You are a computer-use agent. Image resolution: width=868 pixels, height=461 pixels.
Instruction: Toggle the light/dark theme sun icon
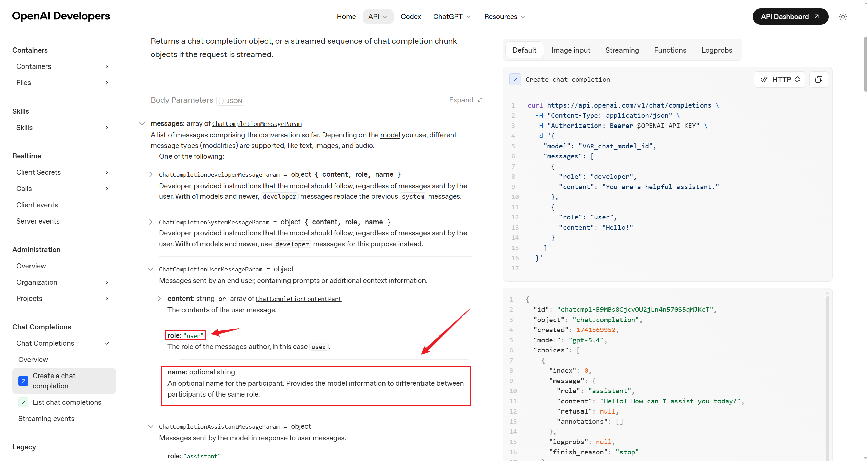pos(843,17)
